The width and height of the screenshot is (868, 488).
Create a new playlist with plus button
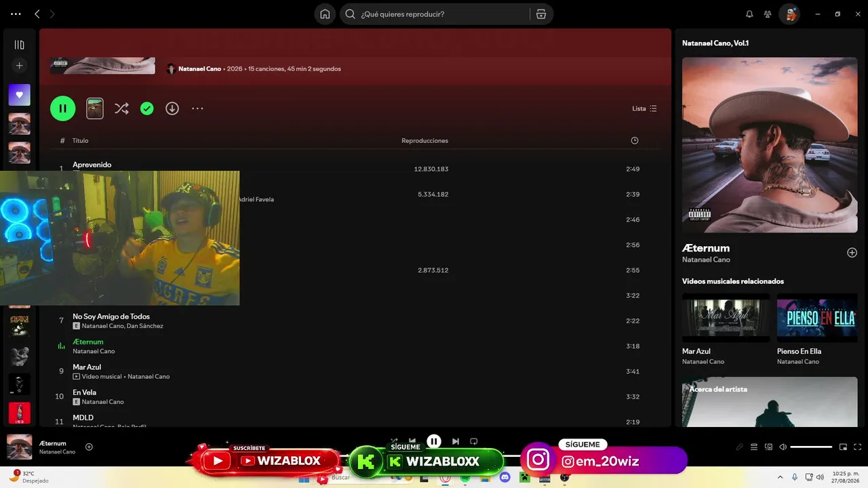click(19, 66)
